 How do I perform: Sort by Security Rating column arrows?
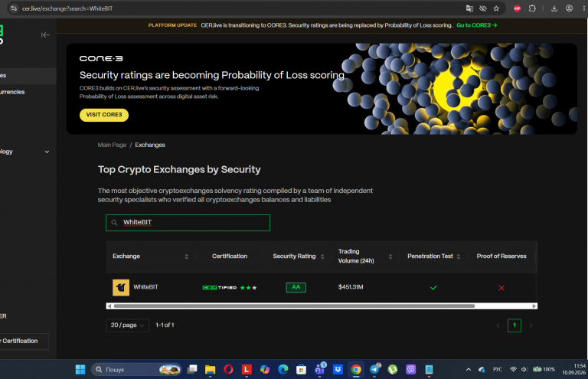click(x=322, y=256)
